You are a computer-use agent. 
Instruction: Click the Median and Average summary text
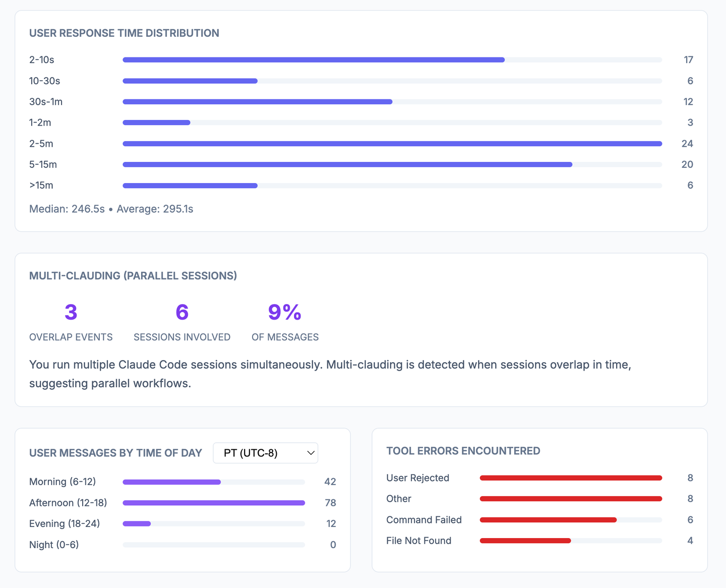pos(111,209)
